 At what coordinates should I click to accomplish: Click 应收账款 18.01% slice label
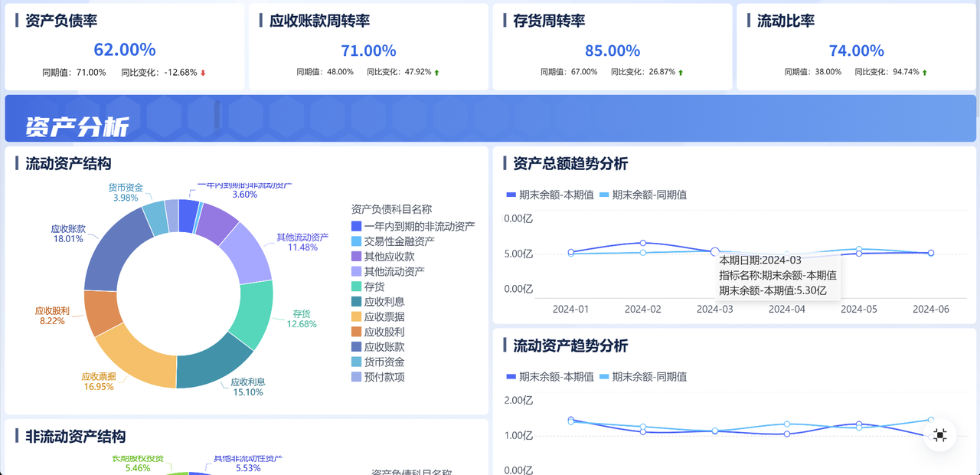click(x=67, y=234)
